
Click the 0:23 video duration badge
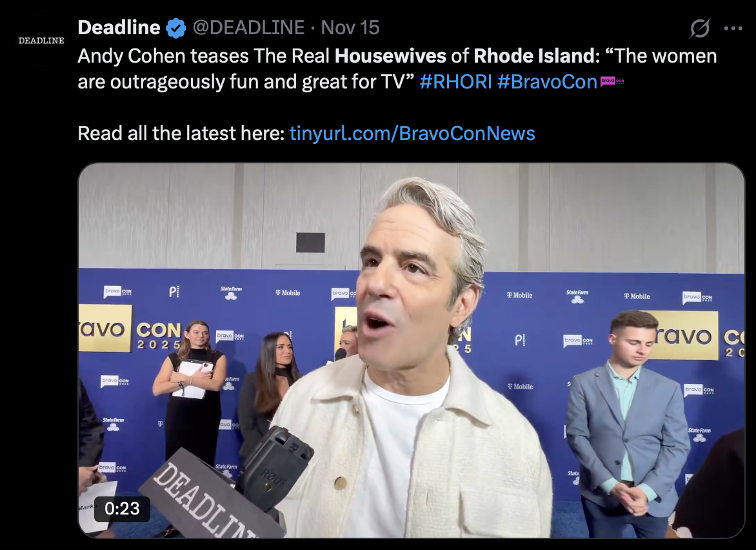[122, 509]
